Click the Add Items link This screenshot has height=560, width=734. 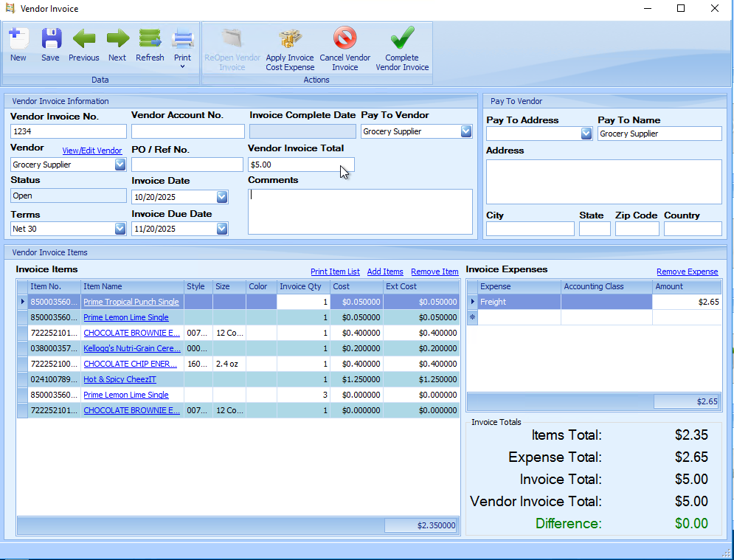[385, 272]
